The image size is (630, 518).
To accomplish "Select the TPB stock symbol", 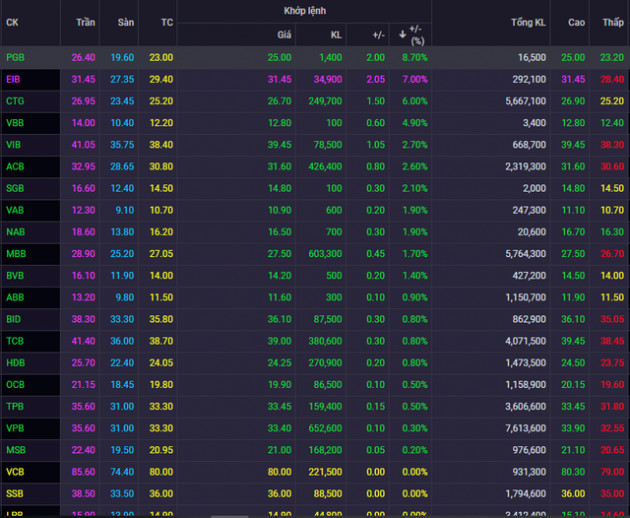I will coord(15,406).
